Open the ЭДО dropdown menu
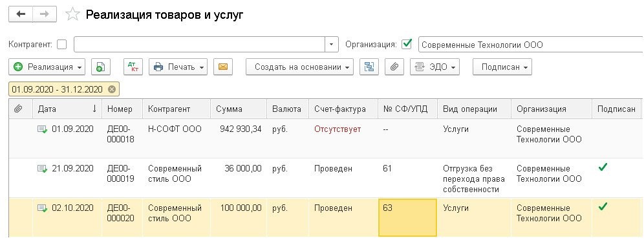 (435, 67)
